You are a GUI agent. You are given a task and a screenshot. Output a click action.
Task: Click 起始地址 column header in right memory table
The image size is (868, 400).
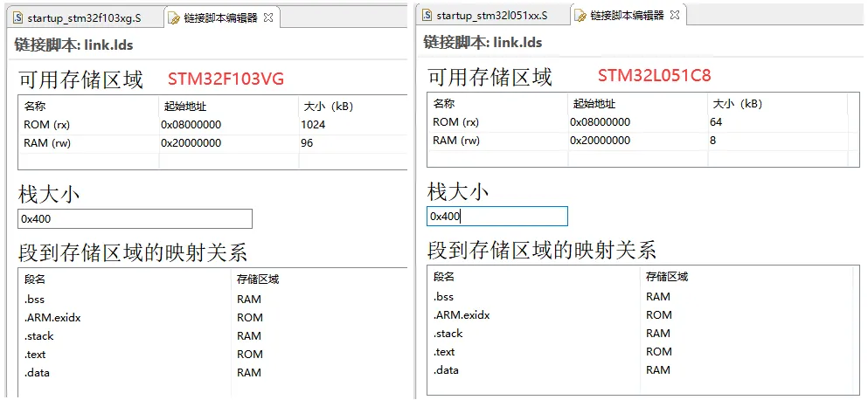pyautogui.click(x=594, y=103)
